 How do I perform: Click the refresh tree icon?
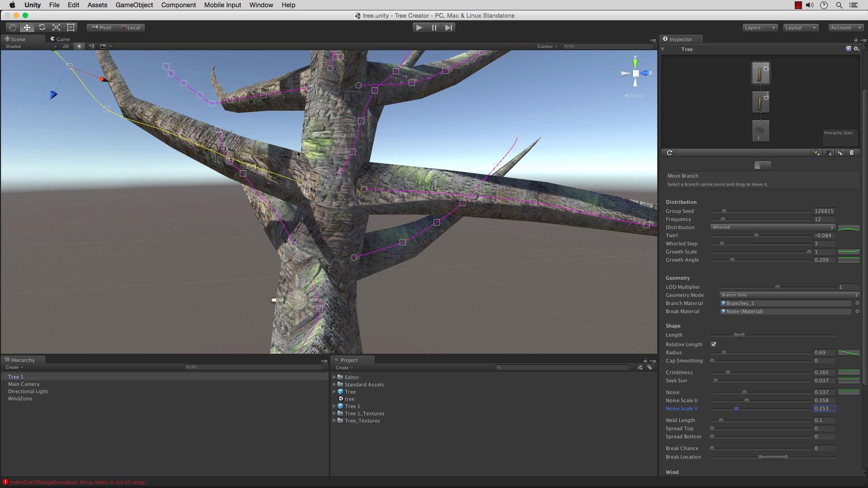tap(670, 153)
